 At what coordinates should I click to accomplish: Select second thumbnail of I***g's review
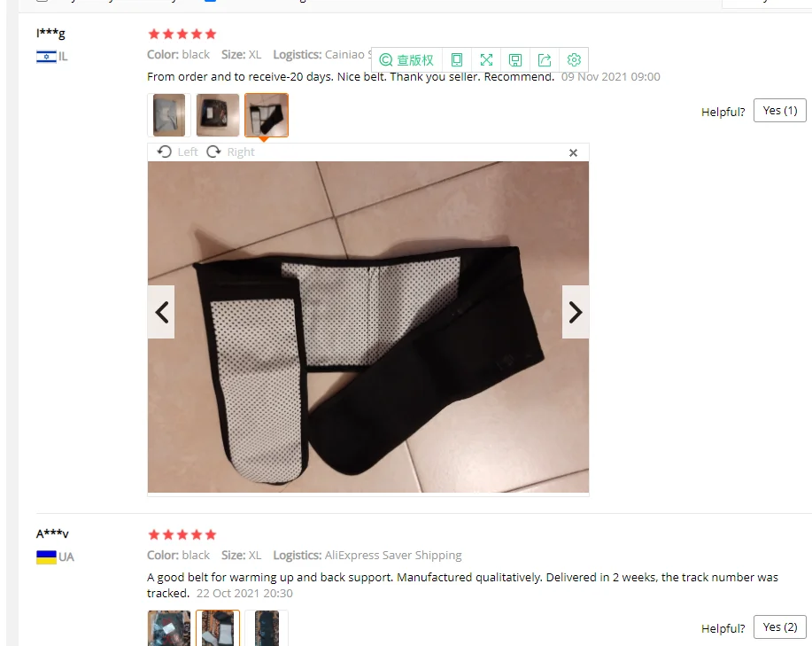pyautogui.click(x=218, y=115)
